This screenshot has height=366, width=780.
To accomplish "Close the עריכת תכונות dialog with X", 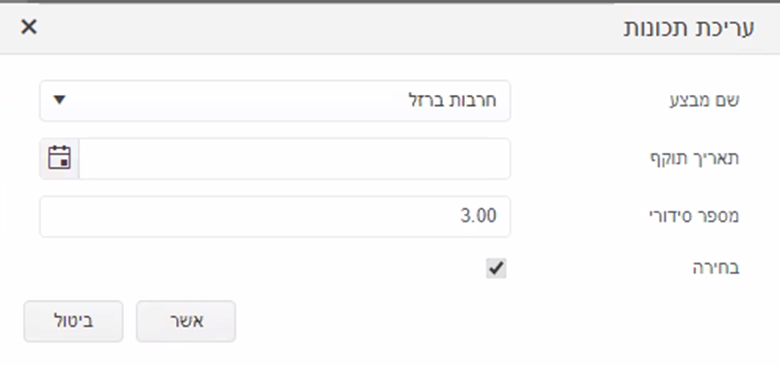I will click(29, 27).
